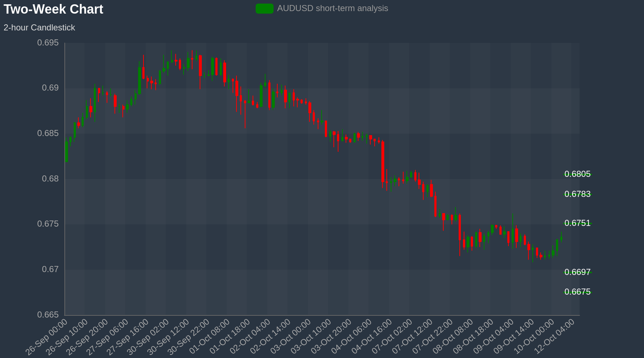Click the 30-Sep 22:00 x-axis label

tap(188, 337)
